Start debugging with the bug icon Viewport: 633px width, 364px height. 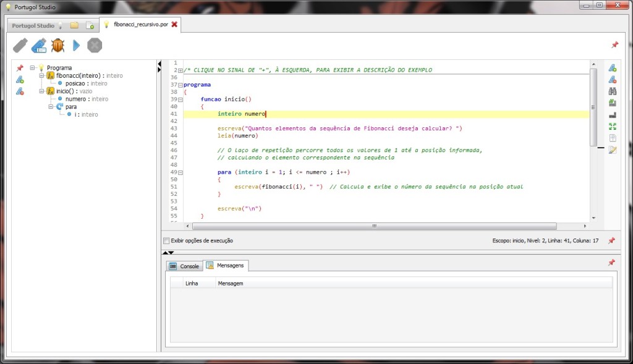point(57,45)
